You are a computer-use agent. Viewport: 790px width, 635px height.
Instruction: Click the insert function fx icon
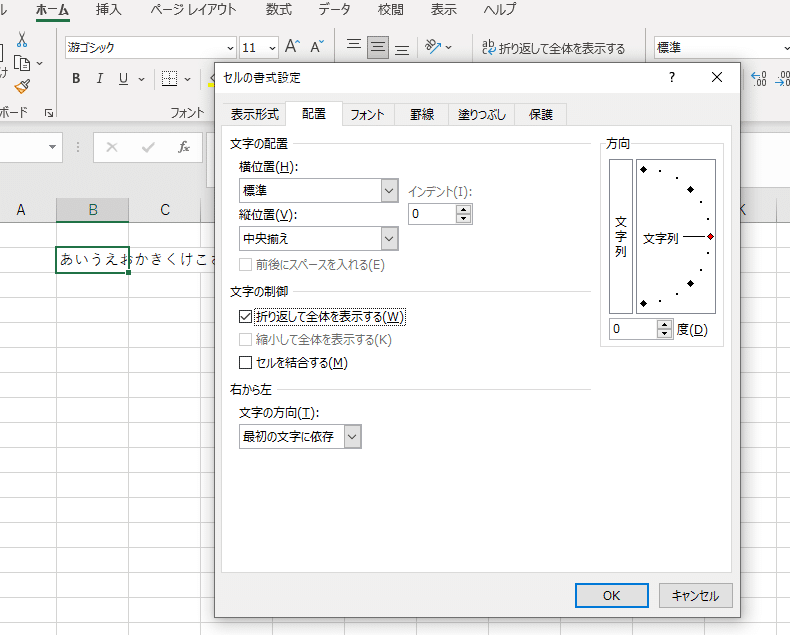coord(184,147)
